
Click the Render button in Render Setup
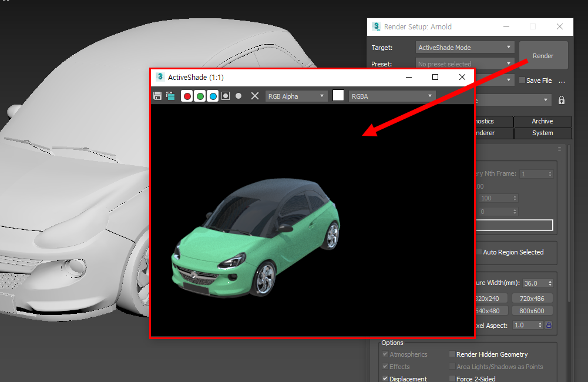click(543, 55)
